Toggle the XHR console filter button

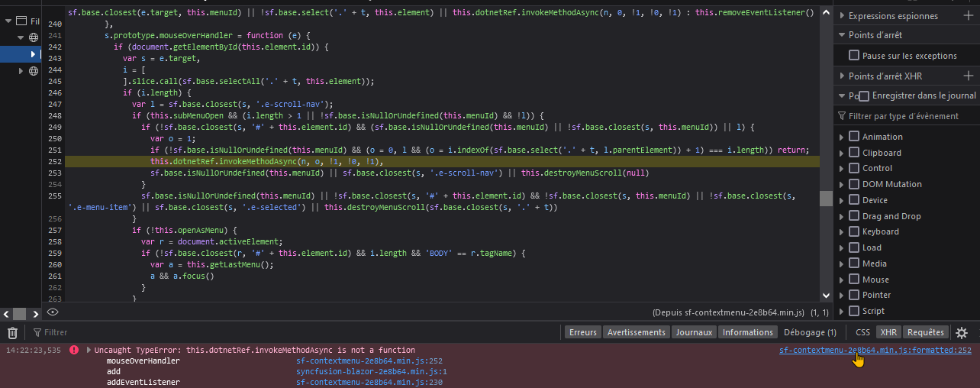pos(888,332)
